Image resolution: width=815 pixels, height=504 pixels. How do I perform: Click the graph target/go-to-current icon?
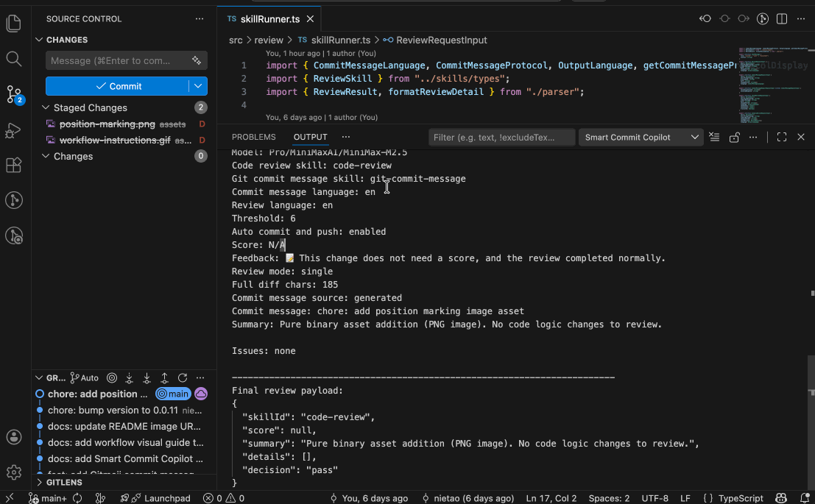[112, 377]
